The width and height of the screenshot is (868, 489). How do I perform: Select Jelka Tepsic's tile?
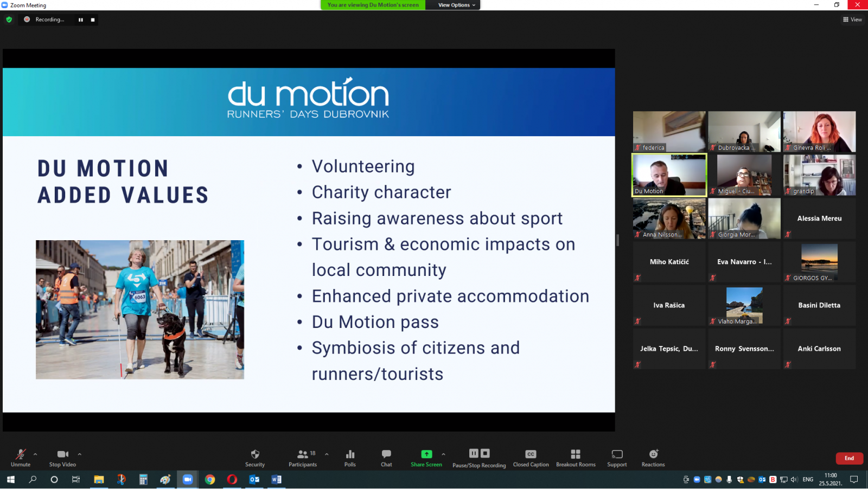(x=669, y=349)
